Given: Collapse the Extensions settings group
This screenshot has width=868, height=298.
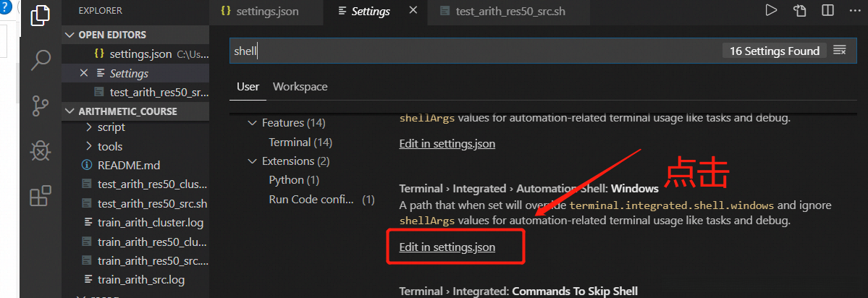Looking at the screenshot, I should 253,161.
